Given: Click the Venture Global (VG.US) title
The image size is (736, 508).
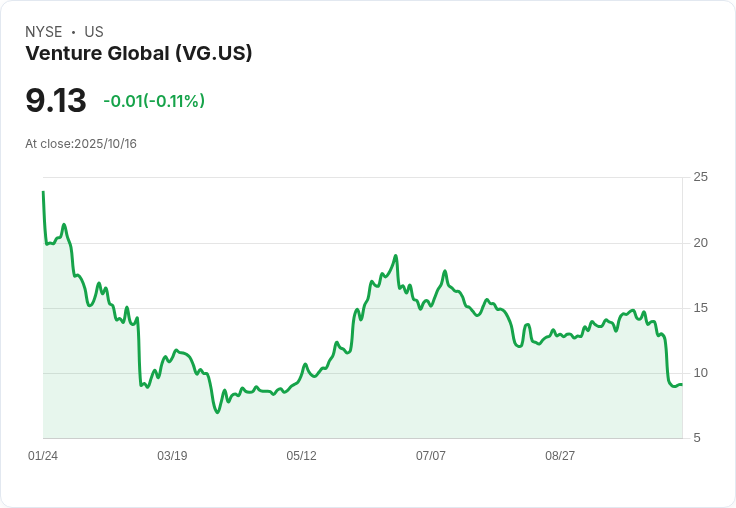Looking at the screenshot, I should pos(139,53).
